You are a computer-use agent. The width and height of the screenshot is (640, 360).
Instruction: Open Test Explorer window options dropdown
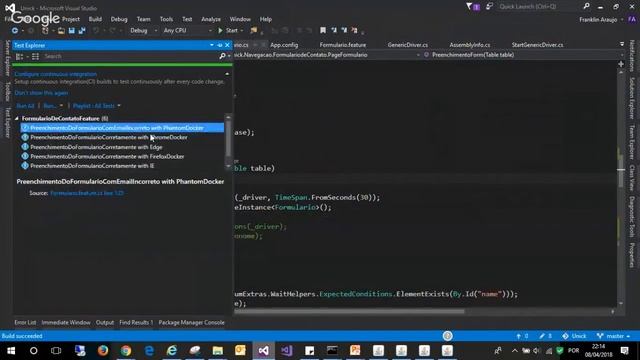pos(212,45)
